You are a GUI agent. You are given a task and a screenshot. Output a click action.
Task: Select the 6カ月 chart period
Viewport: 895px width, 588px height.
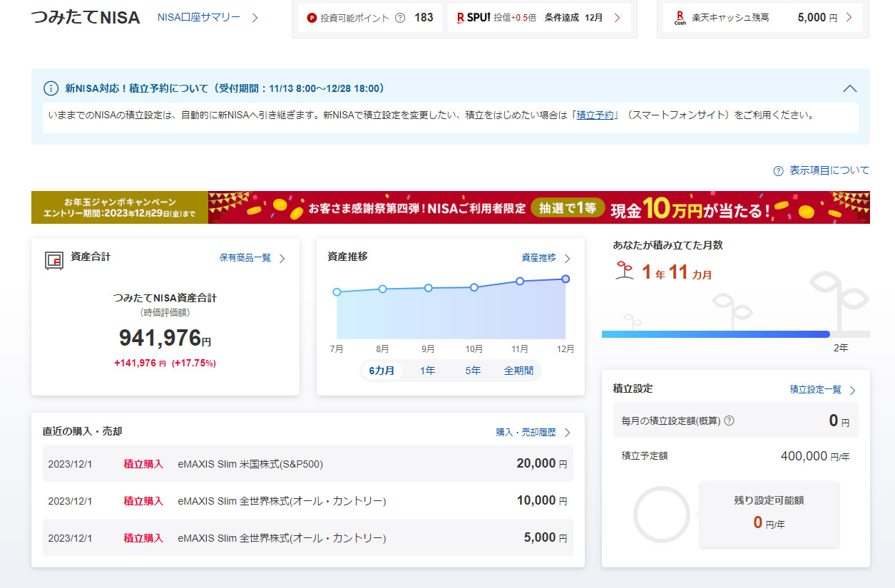(382, 371)
